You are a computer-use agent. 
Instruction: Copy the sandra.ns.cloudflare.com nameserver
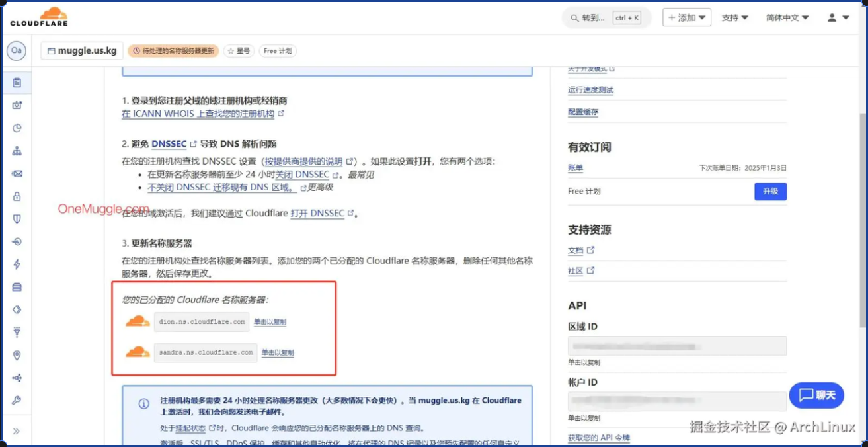click(278, 353)
